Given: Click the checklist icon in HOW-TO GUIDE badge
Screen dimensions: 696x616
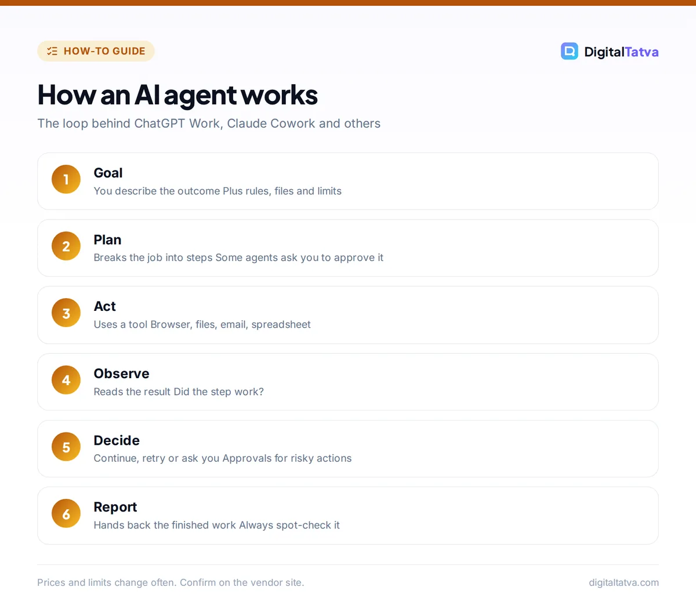Looking at the screenshot, I should 52,51.
